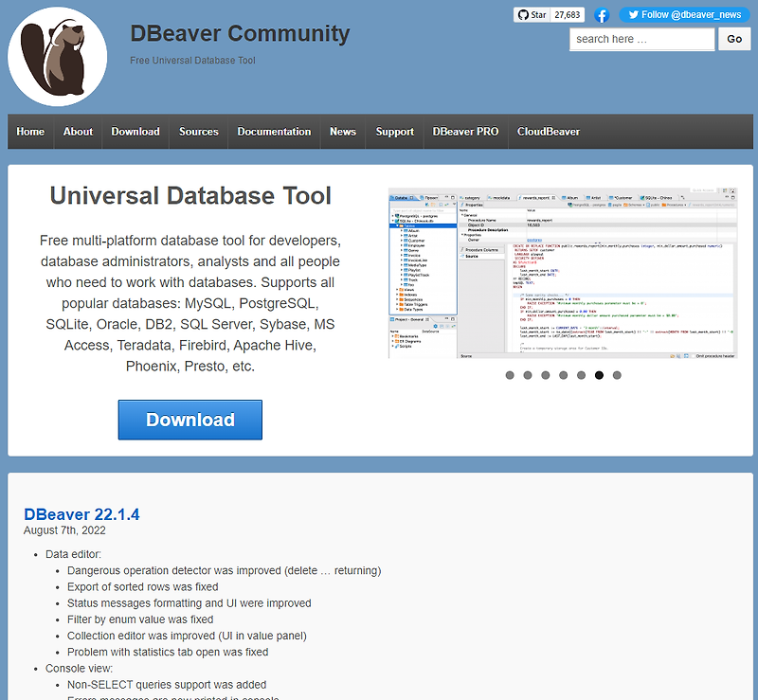This screenshot has height=700, width=758.
Task: Open the Support page
Action: pyautogui.click(x=394, y=132)
